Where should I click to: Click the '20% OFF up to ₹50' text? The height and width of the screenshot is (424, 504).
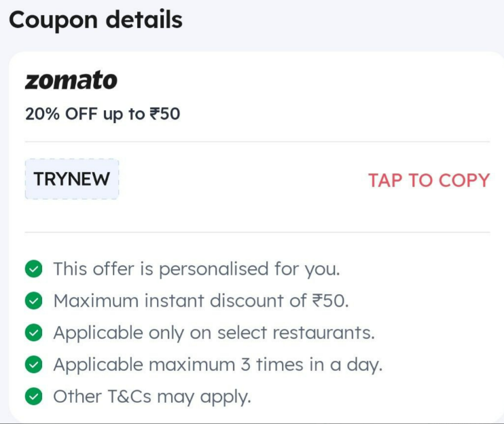pos(103,114)
